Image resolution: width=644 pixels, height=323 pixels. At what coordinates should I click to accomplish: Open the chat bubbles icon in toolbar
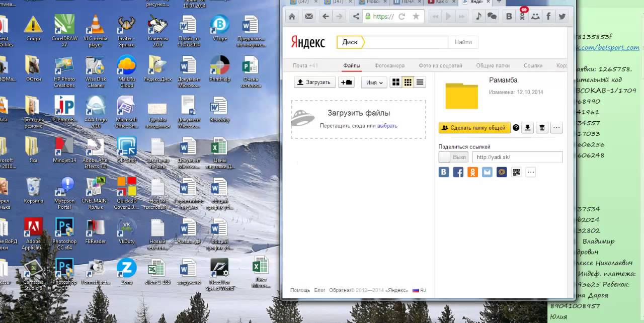(492, 16)
